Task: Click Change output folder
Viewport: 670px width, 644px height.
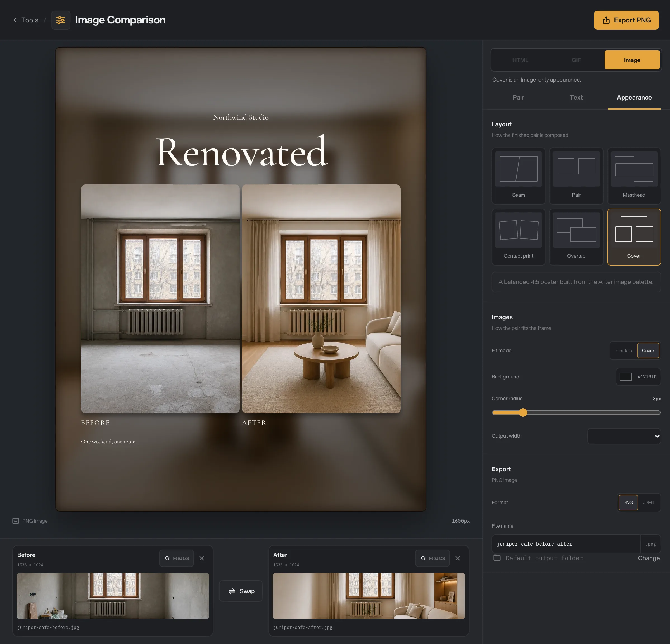Action: coord(648,558)
